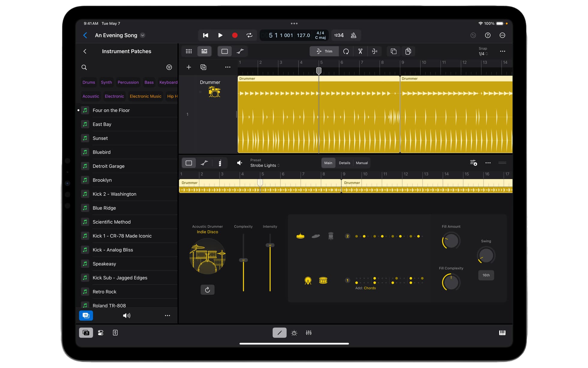
Task: Select the Split scissors tool
Action: pos(360,51)
